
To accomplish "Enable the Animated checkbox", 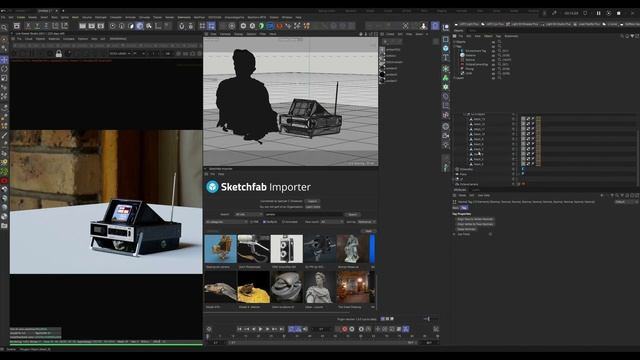I will (x=283, y=222).
